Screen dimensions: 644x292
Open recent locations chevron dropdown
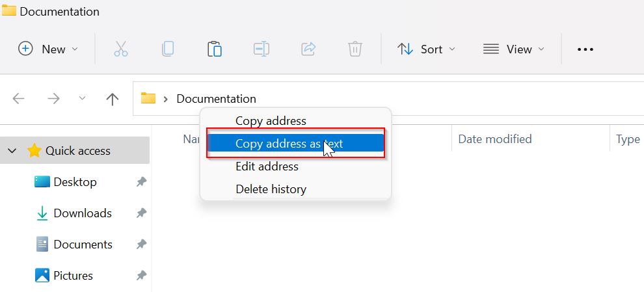82,98
